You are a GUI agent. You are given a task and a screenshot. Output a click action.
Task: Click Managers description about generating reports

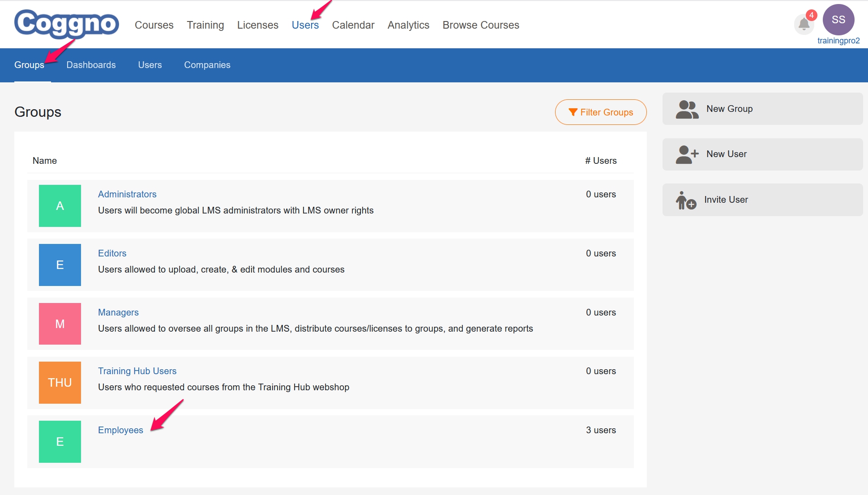[x=316, y=329]
